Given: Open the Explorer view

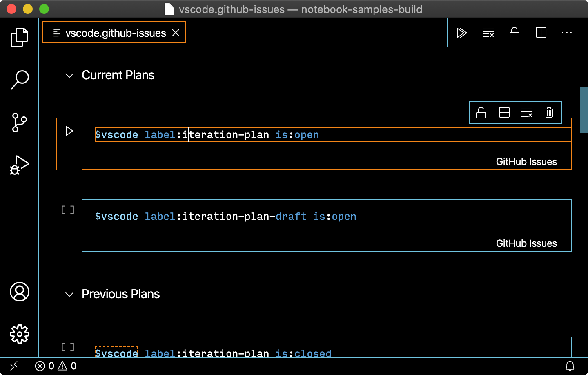Looking at the screenshot, I should (x=19, y=37).
